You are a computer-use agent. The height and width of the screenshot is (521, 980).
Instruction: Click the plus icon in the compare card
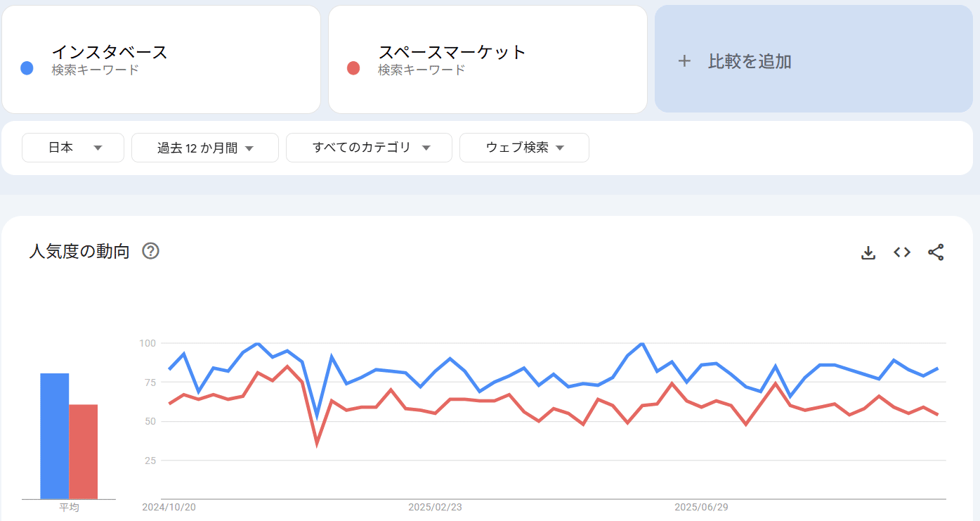(x=684, y=61)
